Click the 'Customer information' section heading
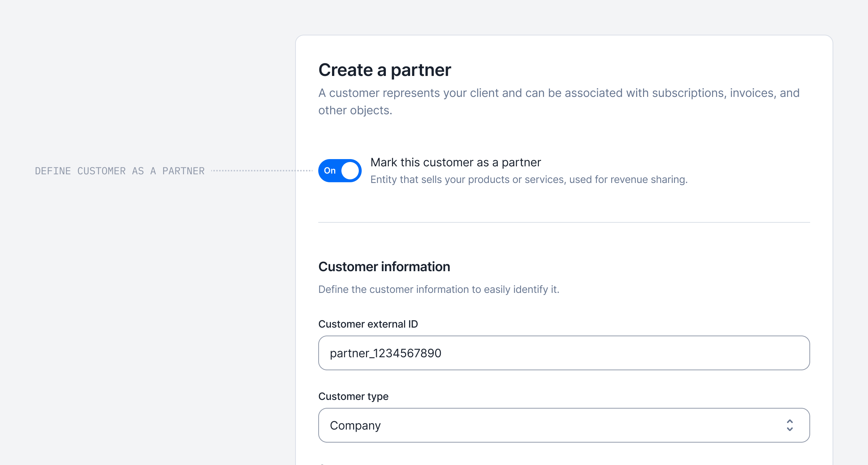 pos(384,267)
